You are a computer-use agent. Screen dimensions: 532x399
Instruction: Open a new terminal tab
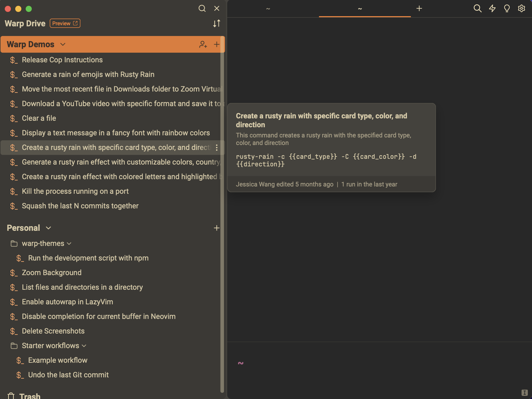point(419,9)
